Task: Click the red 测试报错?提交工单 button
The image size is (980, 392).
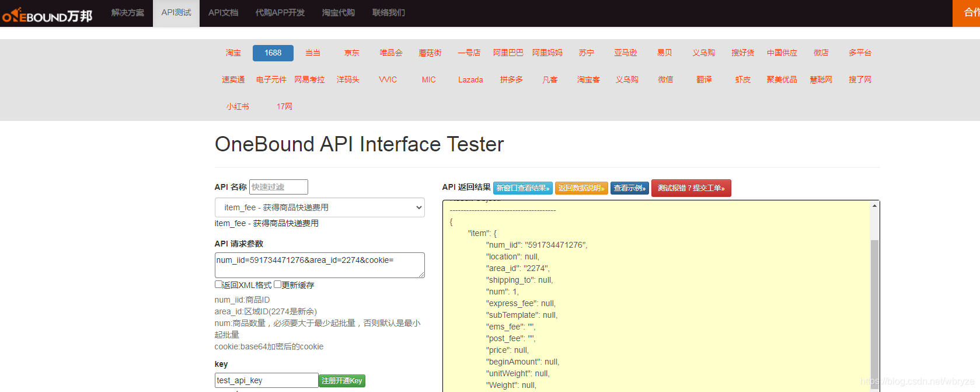Action: (x=691, y=188)
